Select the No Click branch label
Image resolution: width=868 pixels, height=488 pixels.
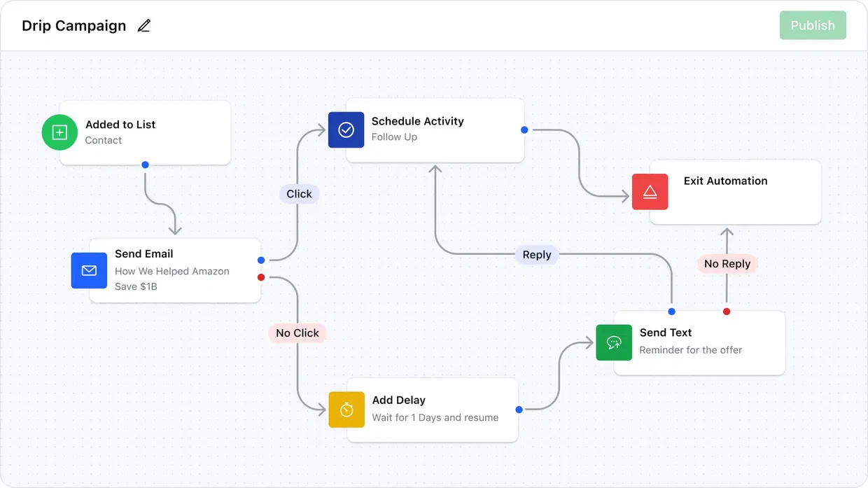click(297, 333)
